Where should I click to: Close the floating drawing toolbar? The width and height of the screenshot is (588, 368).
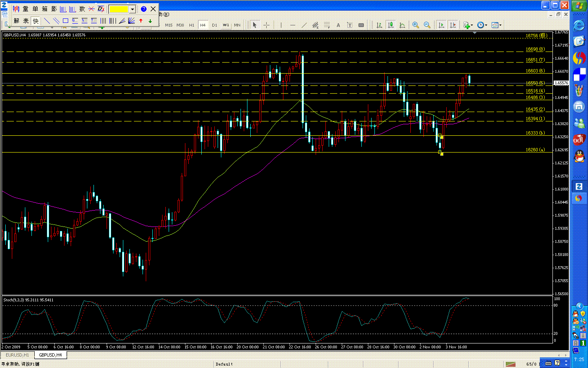pyautogui.click(x=153, y=9)
